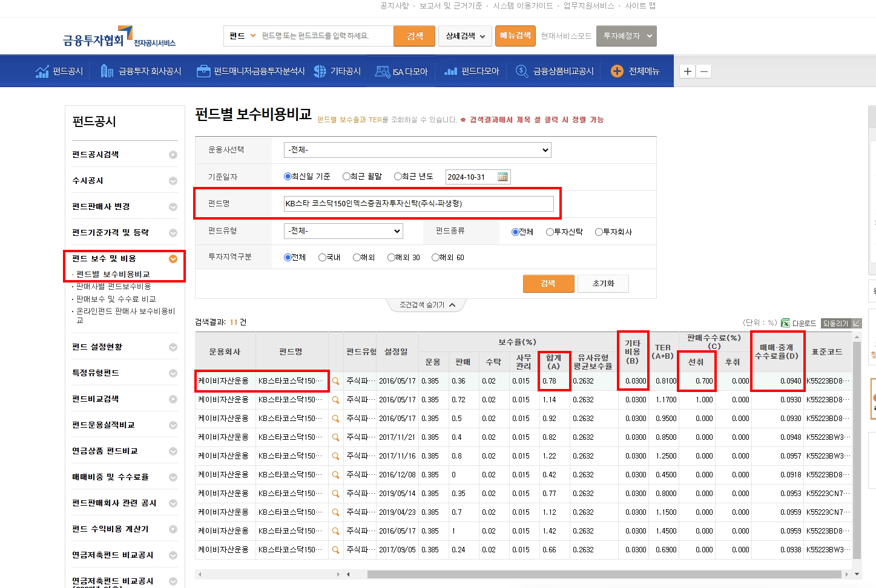876x588 pixels.
Task: Click the ISA 다모아 icon
Action: point(383,71)
